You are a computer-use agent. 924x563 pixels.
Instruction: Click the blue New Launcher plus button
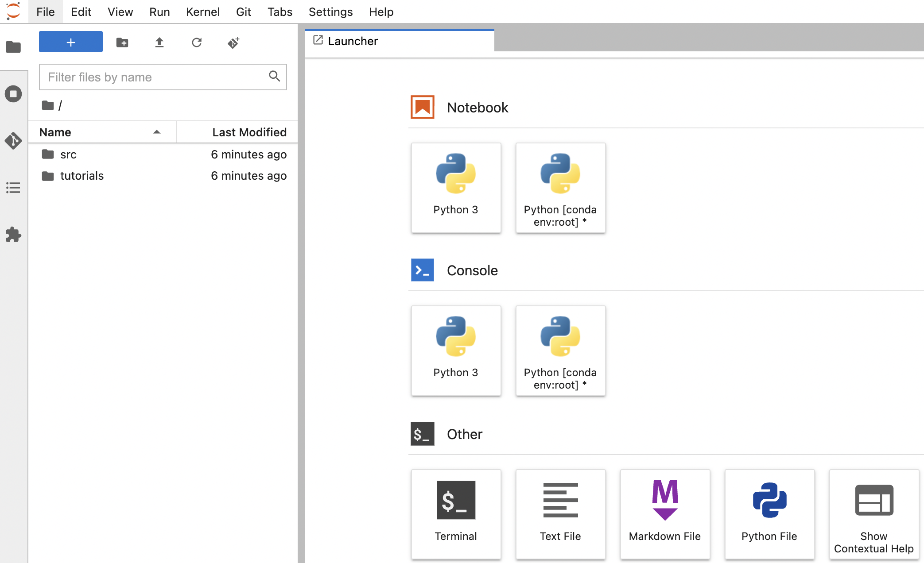pos(71,42)
